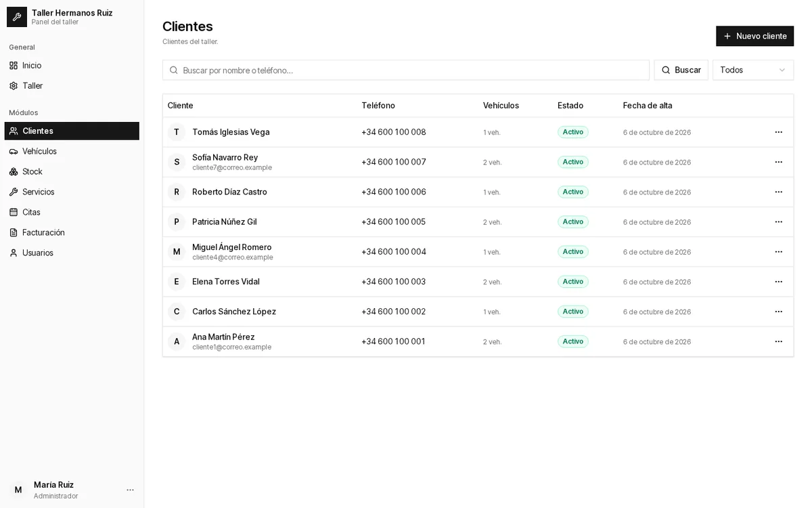Click the Taller gear icon in sidebar
The width and height of the screenshot is (812, 508).
pos(14,86)
